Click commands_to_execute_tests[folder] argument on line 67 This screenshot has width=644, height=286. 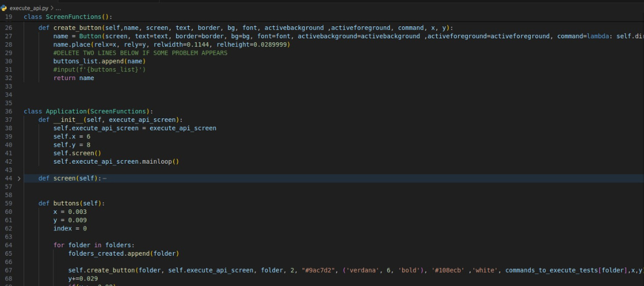click(x=566, y=270)
